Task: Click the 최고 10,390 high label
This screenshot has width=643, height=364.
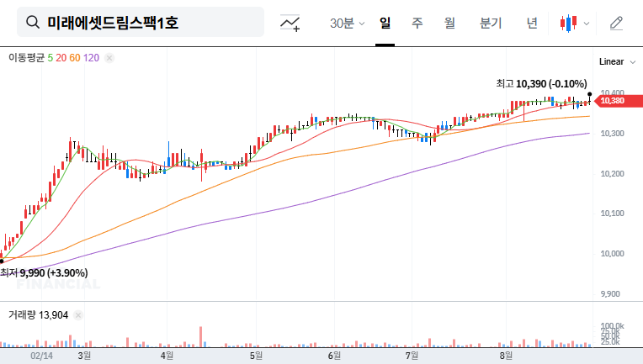Action: [541, 84]
